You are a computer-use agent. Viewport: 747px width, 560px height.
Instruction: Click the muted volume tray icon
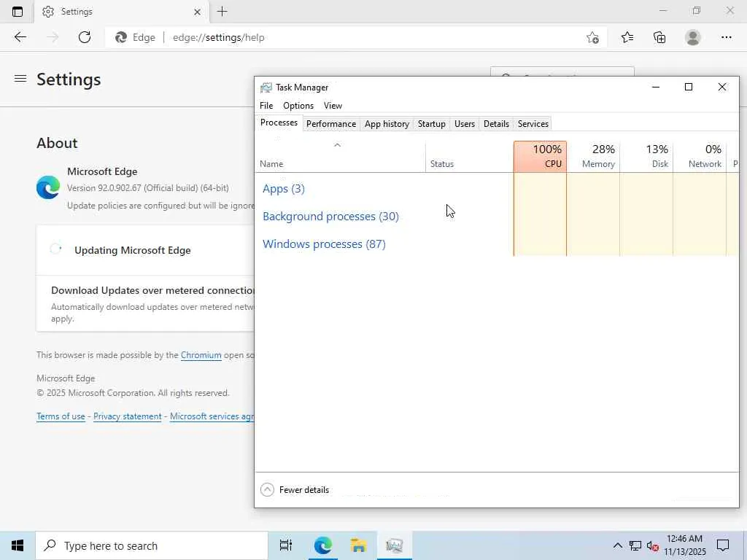[653, 546]
